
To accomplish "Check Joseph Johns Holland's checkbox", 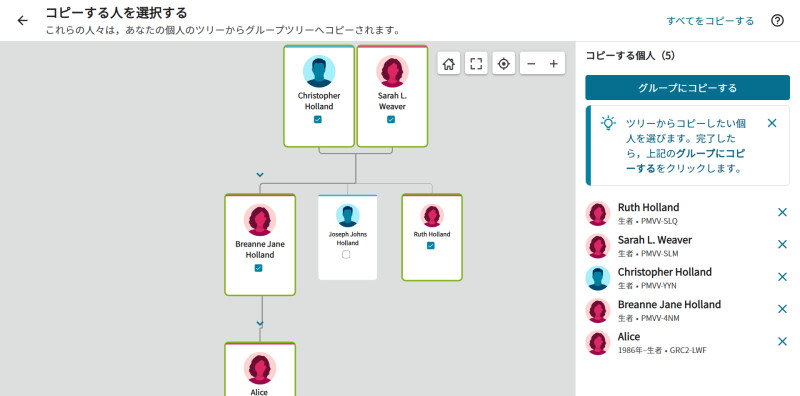I will (x=346, y=254).
